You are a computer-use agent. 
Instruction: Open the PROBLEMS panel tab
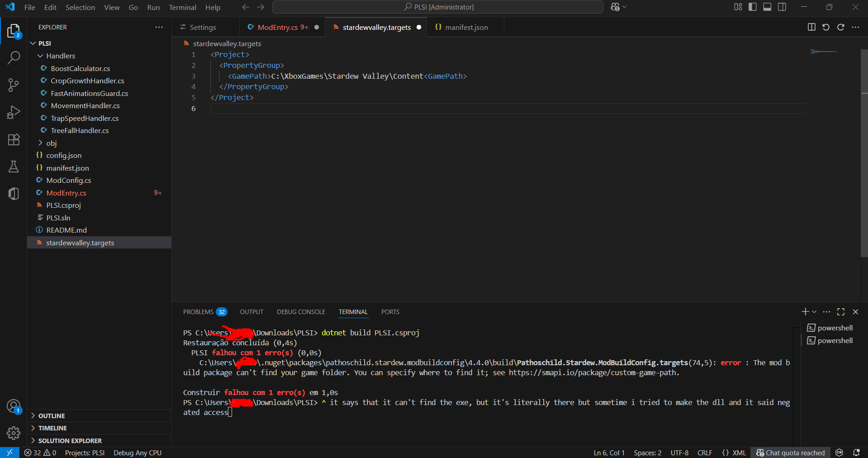click(205, 312)
